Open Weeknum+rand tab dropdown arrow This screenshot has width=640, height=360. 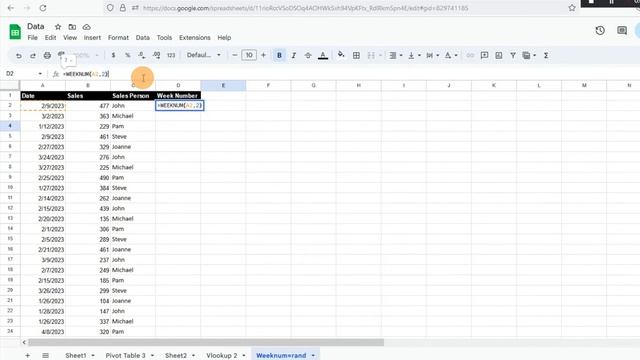[x=313, y=356]
